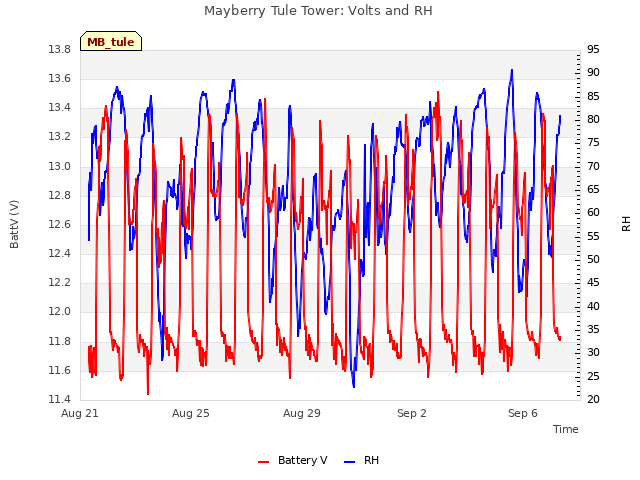Click the 13.0 voltage axis value
Viewport: 640px width, 480px height.
[60, 166]
